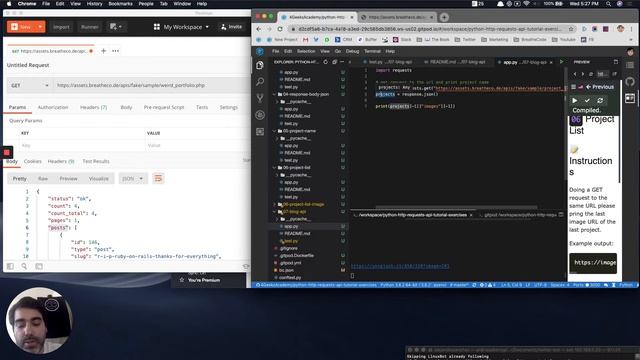Bookmark this page with star icon
640x360 pixels.
click(571, 29)
